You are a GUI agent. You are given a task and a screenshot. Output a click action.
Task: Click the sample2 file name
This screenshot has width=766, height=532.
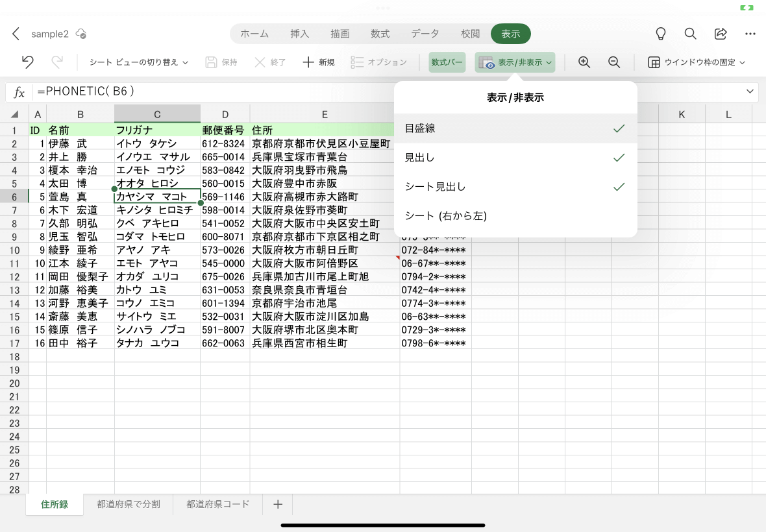point(50,34)
